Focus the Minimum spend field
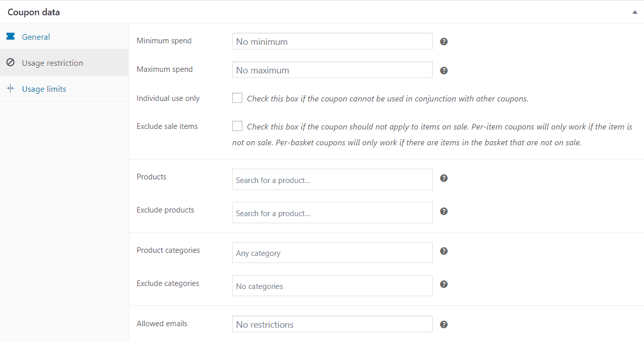Image resolution: width=644 pixels, height=341 pixels. tap(332, 41)
